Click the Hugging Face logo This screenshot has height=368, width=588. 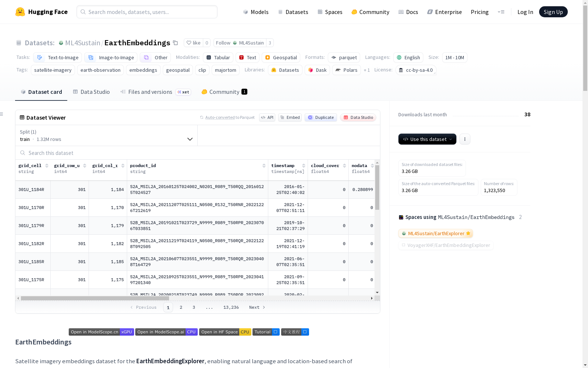tap(42, 12)
